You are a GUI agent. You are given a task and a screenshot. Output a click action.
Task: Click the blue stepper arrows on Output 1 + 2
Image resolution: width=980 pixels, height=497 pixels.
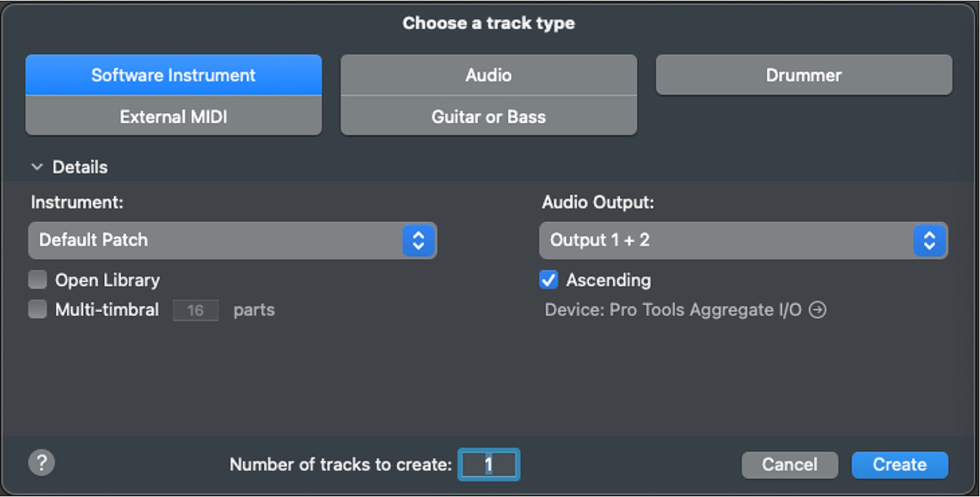(929, 240)
